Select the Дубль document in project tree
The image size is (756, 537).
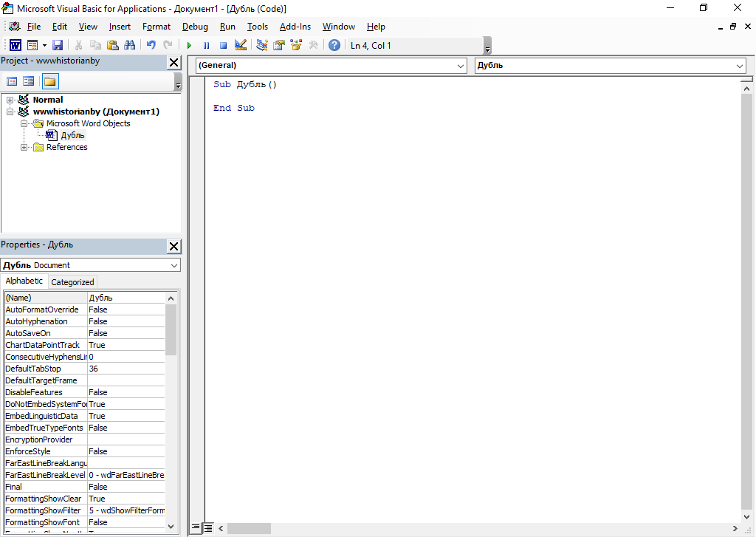tap(72, 135)
